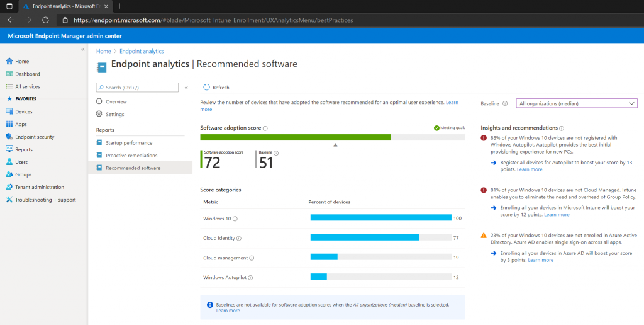Click the browser back arrow

11,20
